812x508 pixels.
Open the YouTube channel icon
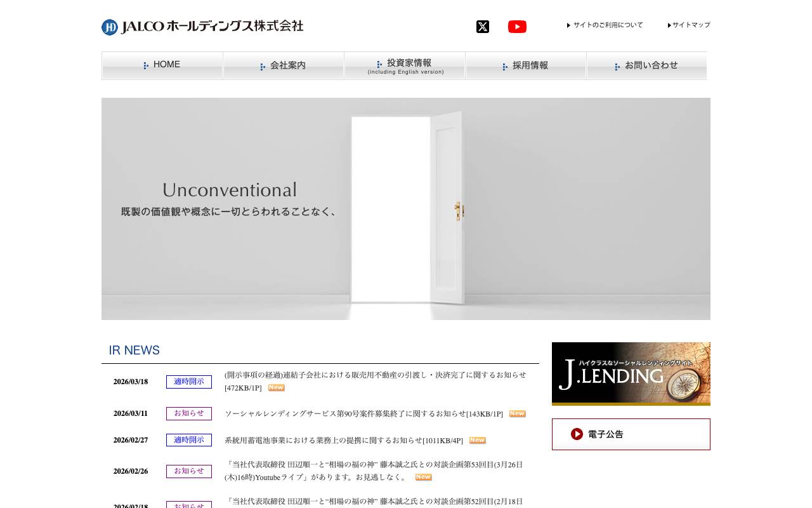tap(517, 27)
